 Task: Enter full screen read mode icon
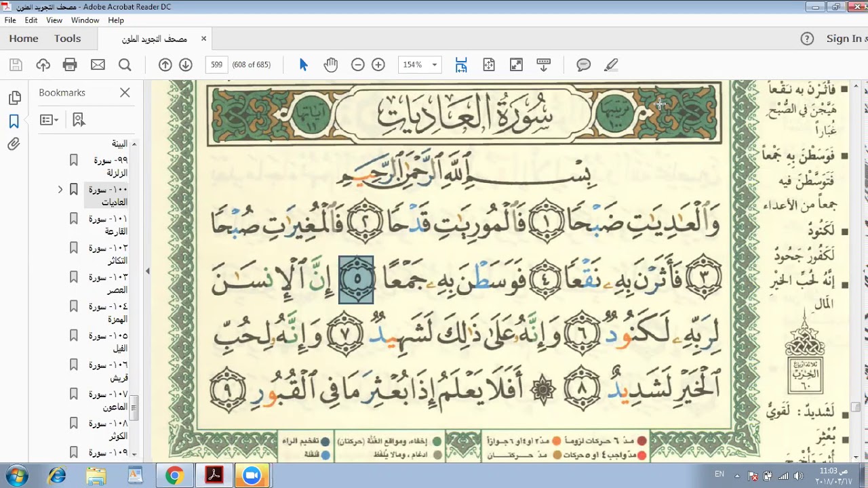pyautogui.click(x=516, y=65)
